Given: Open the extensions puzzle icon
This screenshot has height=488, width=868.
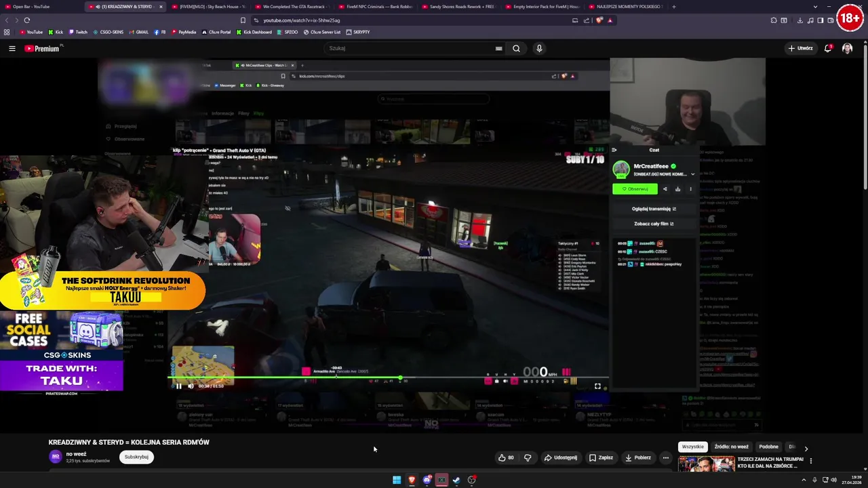Looking at the screenshot, I should (x=774, y=20).
